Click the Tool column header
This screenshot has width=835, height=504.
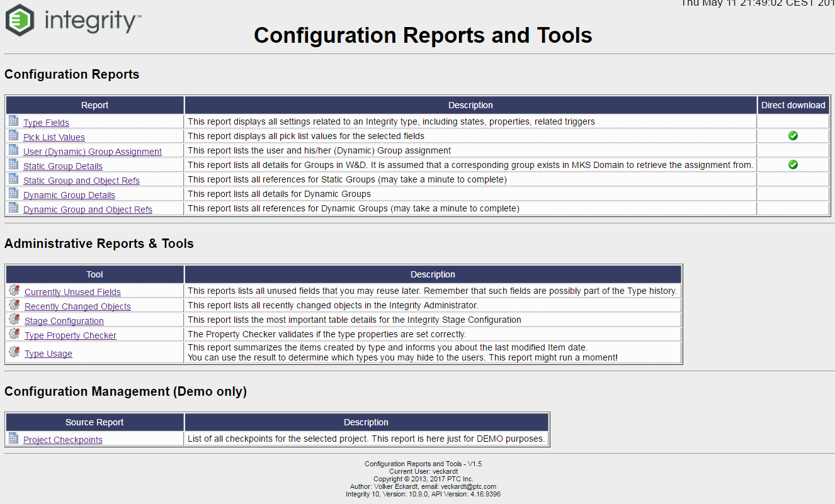tap(95, 274)
